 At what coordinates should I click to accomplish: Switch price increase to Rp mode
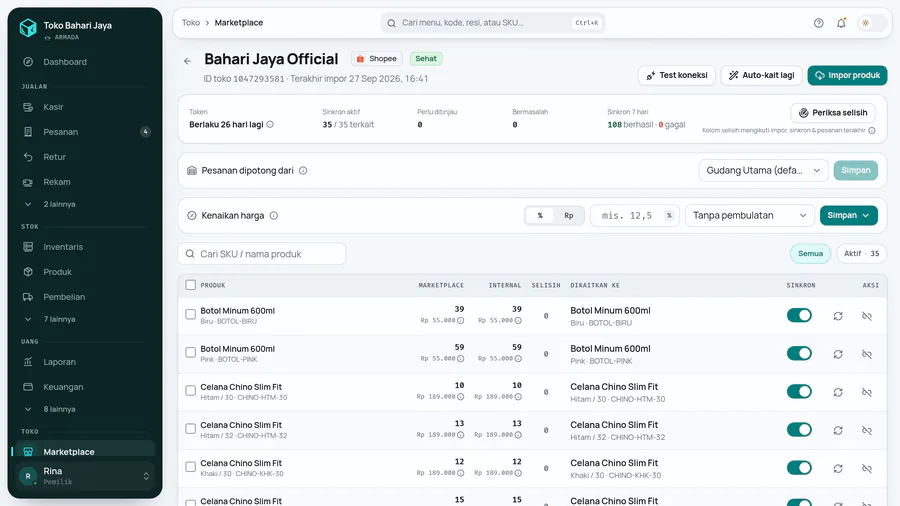(x=568, y=216)
